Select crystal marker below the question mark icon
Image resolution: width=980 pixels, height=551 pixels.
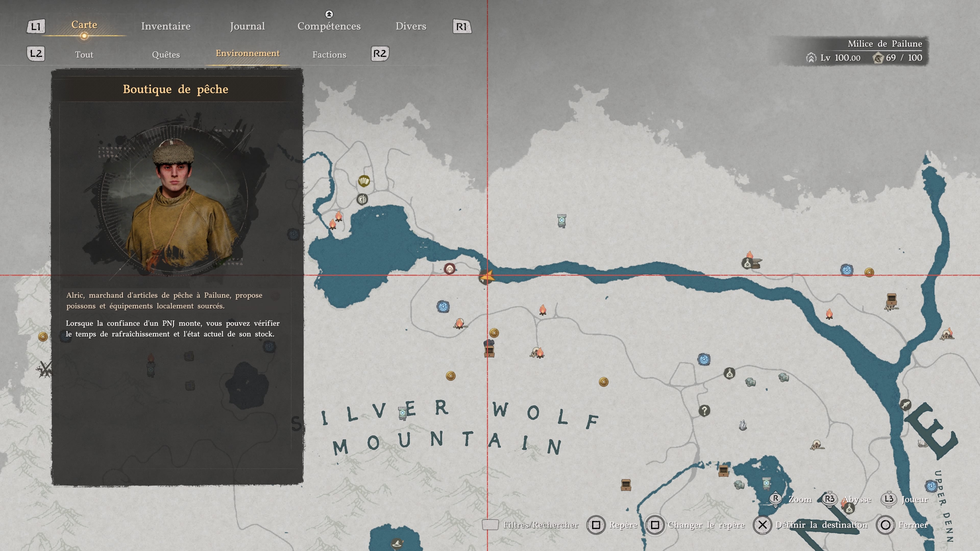(x=743, y=425)
